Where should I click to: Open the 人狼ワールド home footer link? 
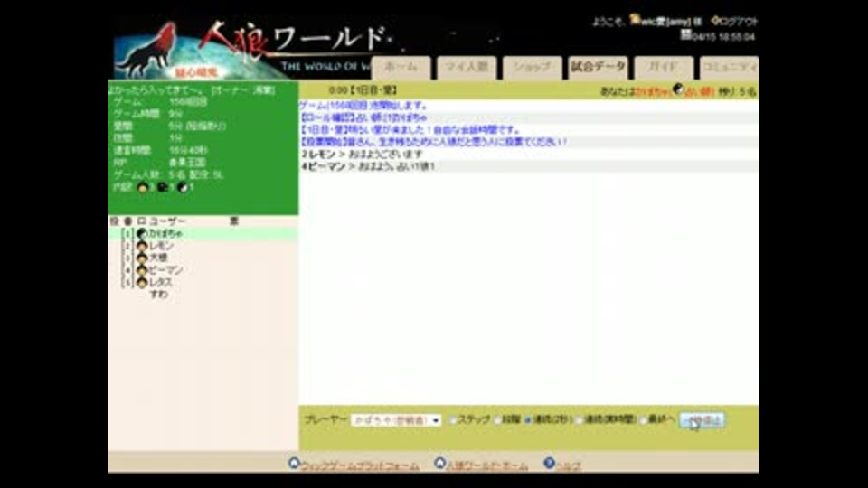click(487, 466)
